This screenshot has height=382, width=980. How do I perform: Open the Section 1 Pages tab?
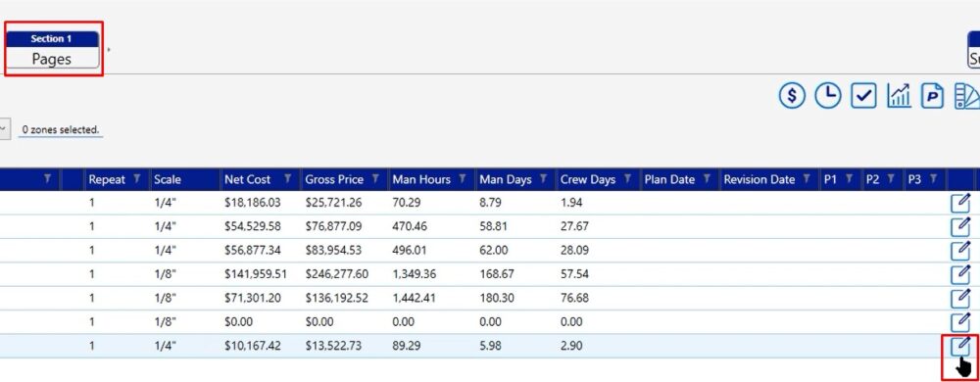point(52,49)
